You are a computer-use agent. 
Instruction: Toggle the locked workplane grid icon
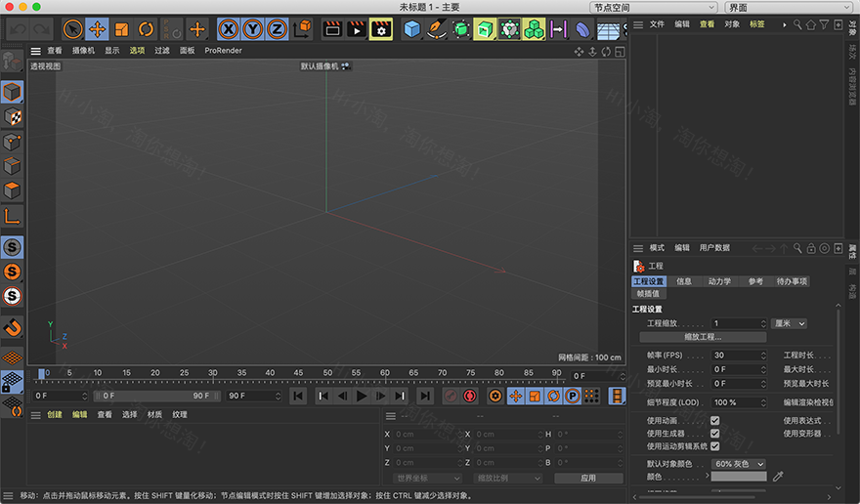point(12,382)
